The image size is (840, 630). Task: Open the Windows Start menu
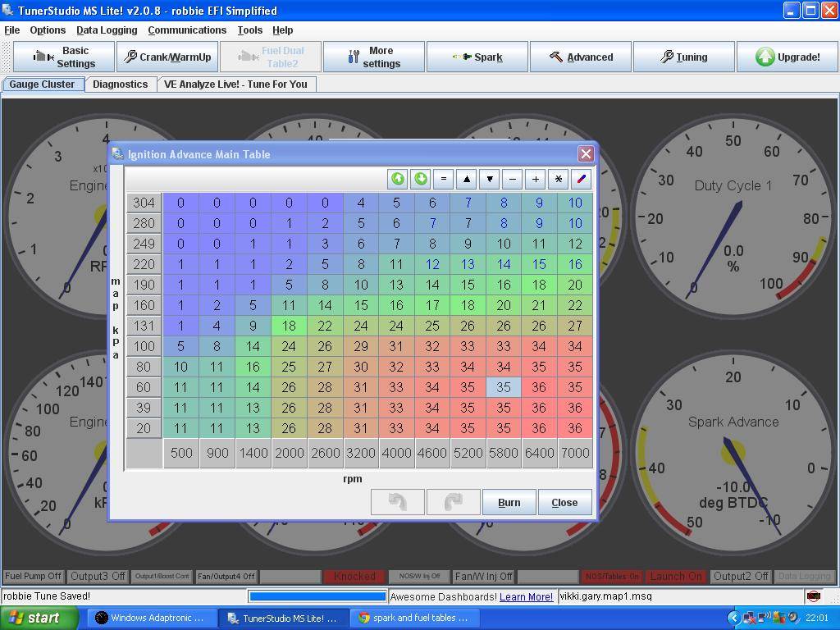(39, 618)
